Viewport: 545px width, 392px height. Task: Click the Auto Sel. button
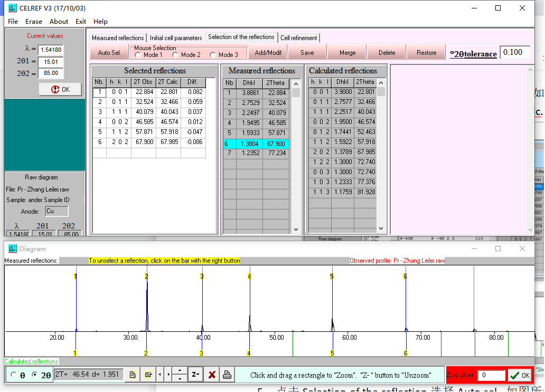[109, 53]
